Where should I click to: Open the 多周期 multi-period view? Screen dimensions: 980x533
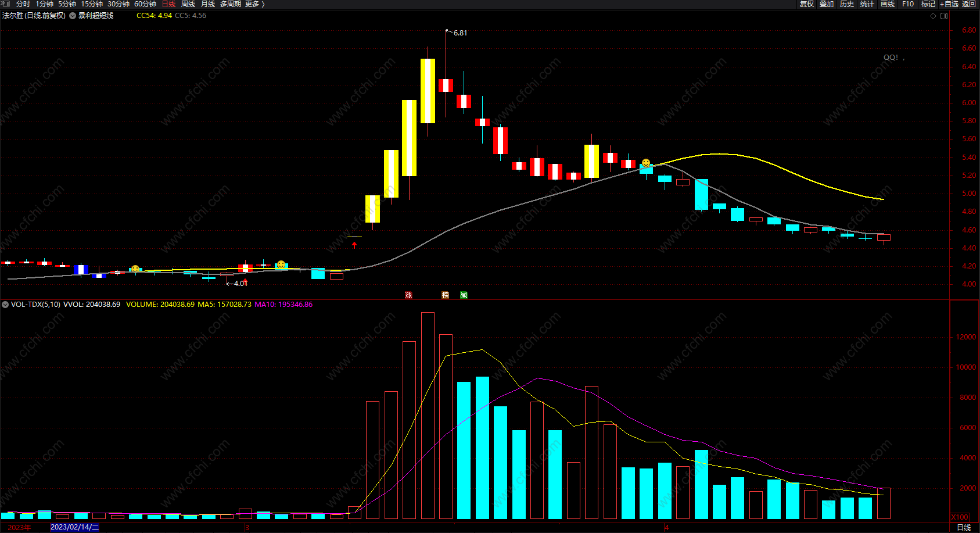click(231, 4)
